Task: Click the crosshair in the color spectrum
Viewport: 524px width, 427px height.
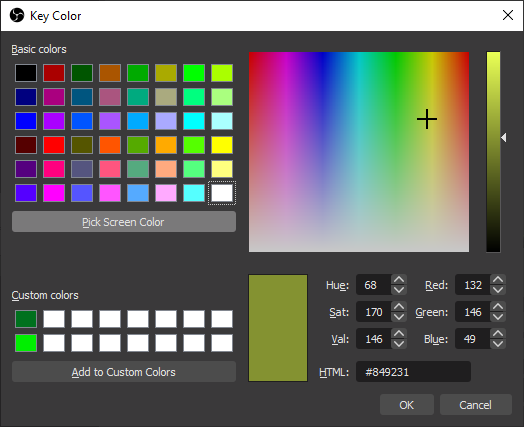Action: pos(427,119)
